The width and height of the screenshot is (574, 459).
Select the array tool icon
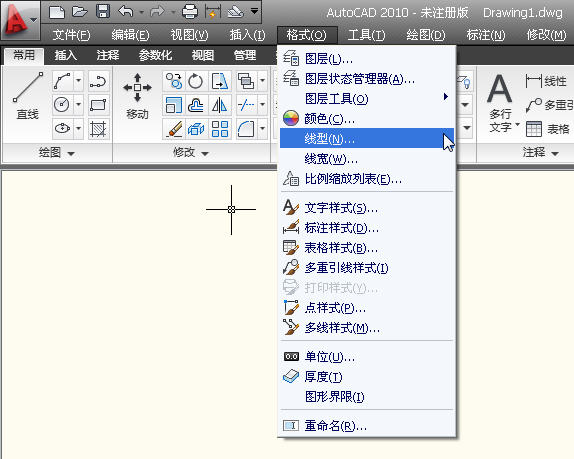(x=220, y=129)
